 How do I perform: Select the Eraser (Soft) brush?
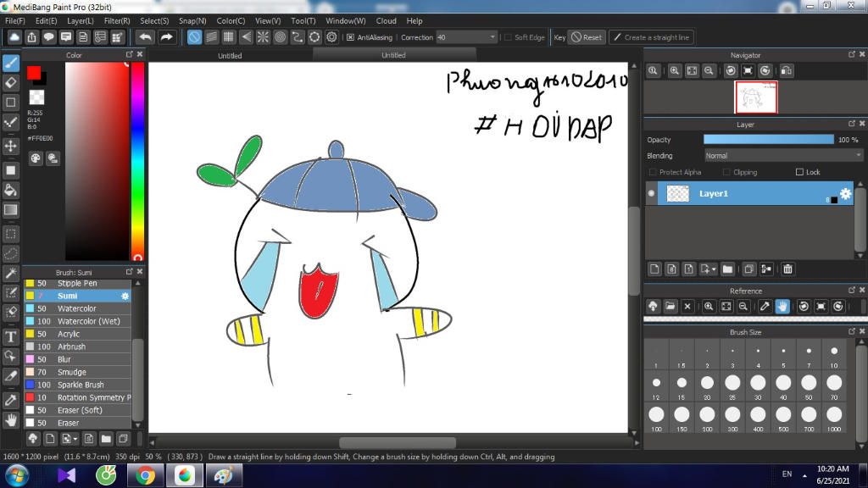(x=77, y=410)
